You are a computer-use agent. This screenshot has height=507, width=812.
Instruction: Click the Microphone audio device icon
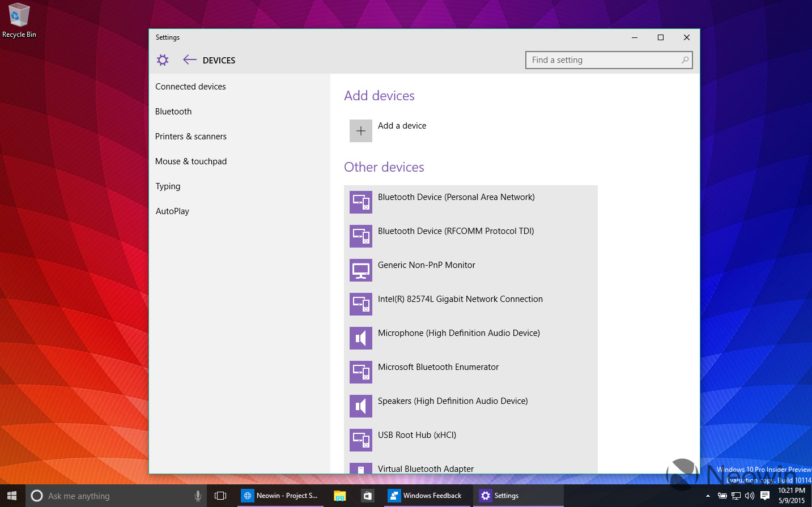pos(361,338)
